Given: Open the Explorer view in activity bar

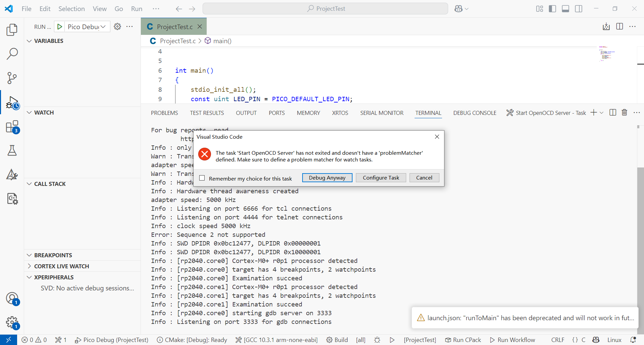Looking at the screenshot, I should (x=12, y=30).
